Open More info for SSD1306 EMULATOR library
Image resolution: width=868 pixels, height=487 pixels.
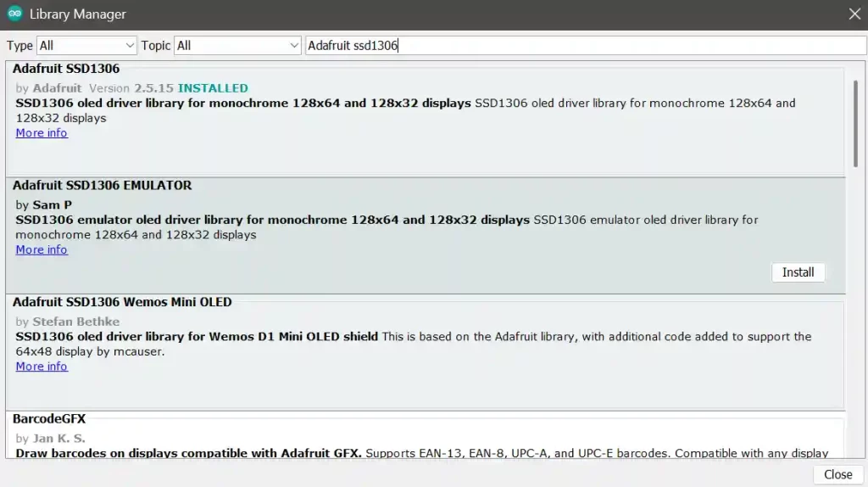42,249
